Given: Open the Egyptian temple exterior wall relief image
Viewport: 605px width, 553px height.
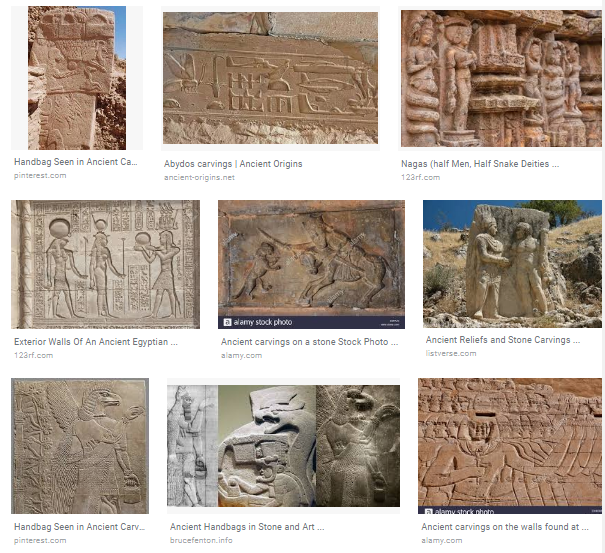Looking at the screenshot, I should click(105, 264).
